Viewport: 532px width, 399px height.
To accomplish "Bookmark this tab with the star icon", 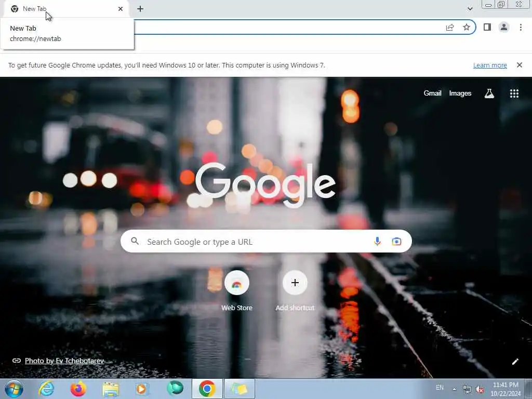I will pyautogui.click(x=467, y=27).
